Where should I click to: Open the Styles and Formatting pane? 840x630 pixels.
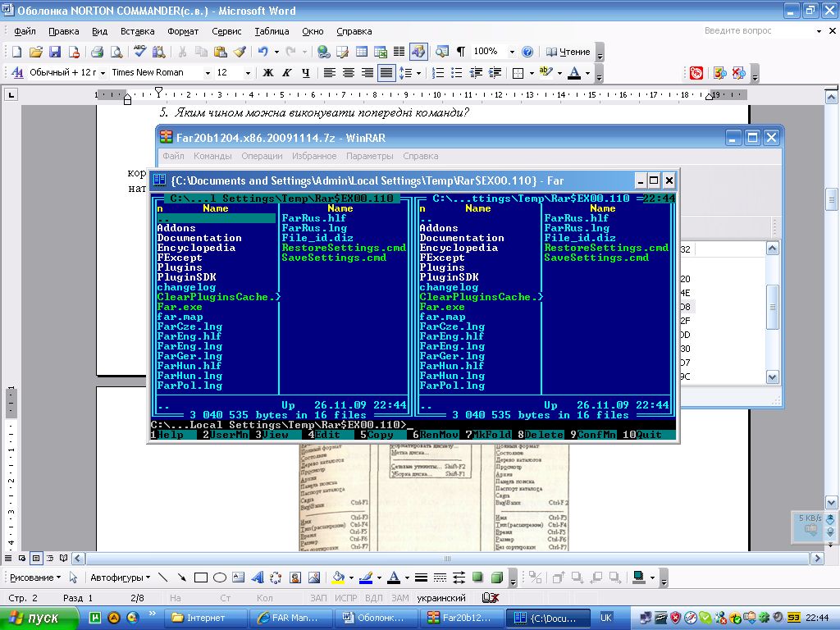[x=17, y=72]
